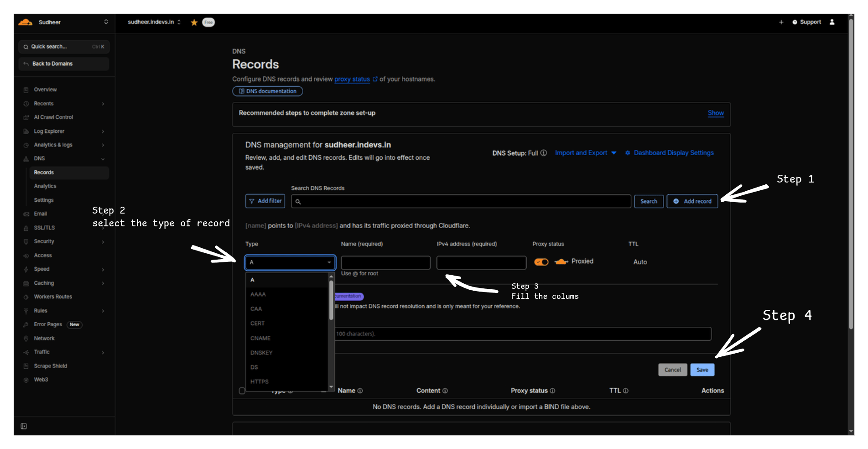Viewport: 868px width, 449px height.
Task: Click the Workers Routes icon
Action: click(26, 297)
